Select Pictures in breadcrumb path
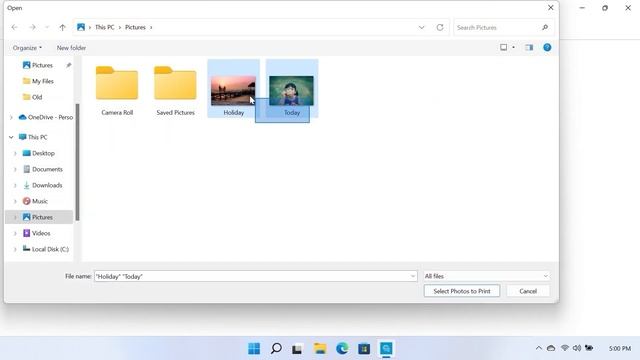Image resolution: width=640 pixels, height=360 pixels. [x=135, y=27]
